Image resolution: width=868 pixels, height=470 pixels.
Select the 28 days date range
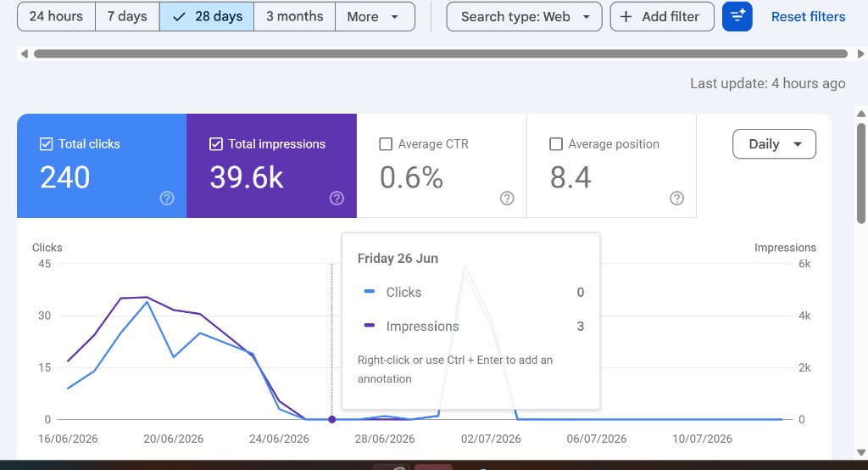tap(207, 17)
